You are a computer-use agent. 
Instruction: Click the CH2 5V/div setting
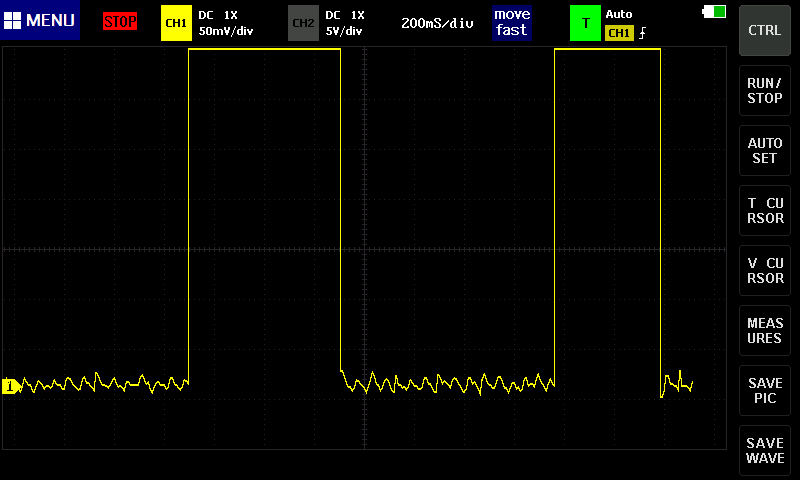tap(344, 31)
